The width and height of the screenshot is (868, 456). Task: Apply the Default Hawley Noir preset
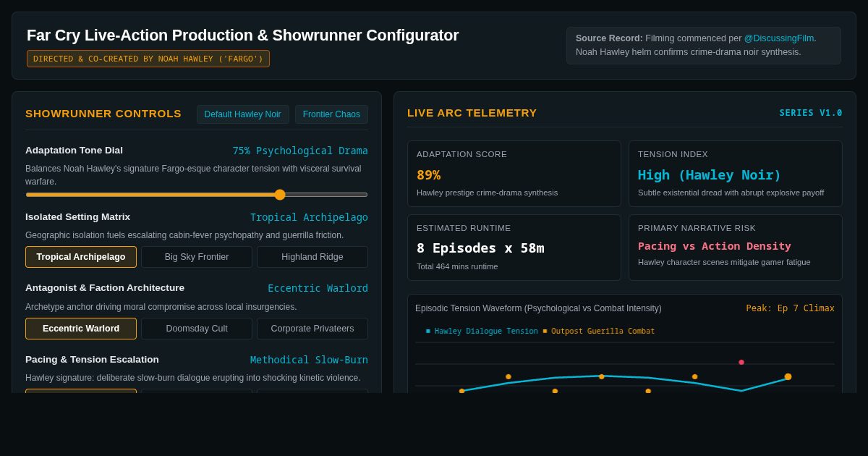coord(243,114)
